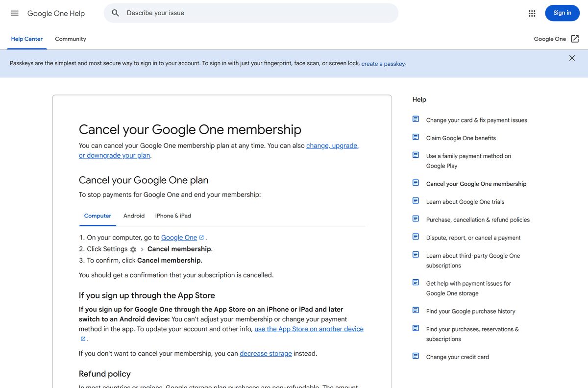588x388 pixels.
Task: Click the article icon beside Find your Google purchase history
Action: (416, 310)
